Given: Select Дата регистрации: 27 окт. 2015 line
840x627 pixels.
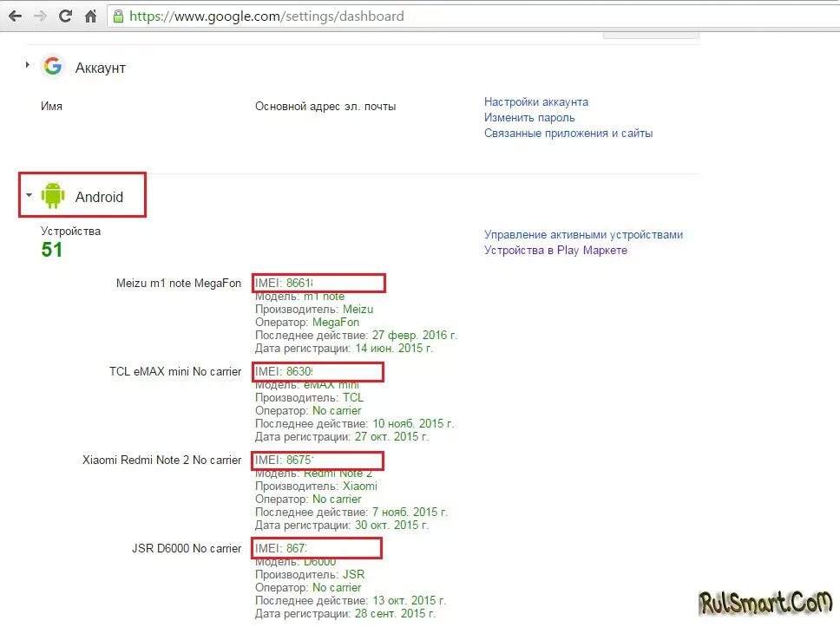Looking at the screenshot, I should [342, 436].
